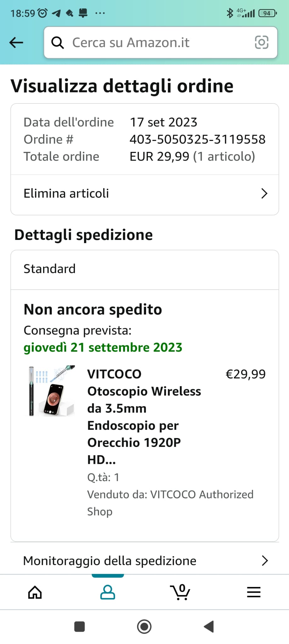Tap the search magnifier icon

click(x=58, y=42)
